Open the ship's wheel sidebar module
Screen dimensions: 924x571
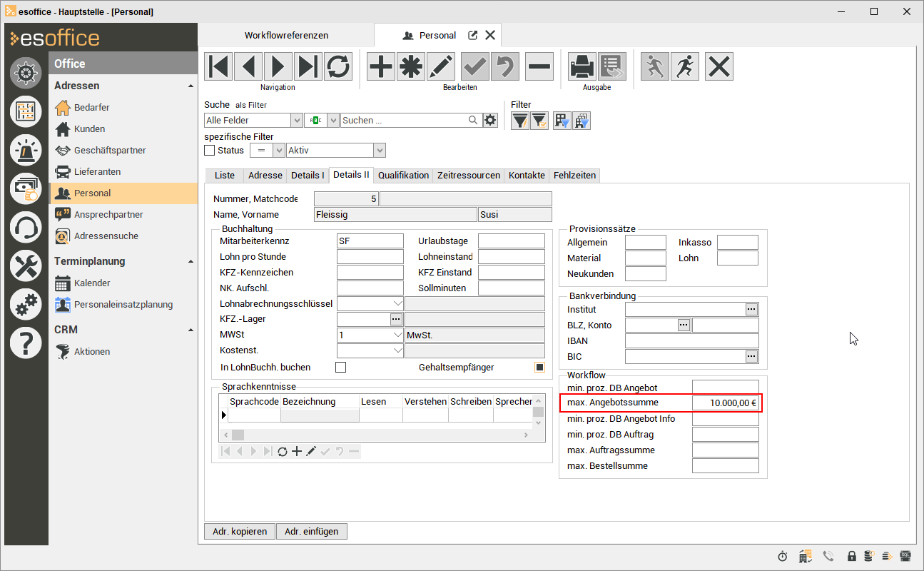(x=26, y=74)
